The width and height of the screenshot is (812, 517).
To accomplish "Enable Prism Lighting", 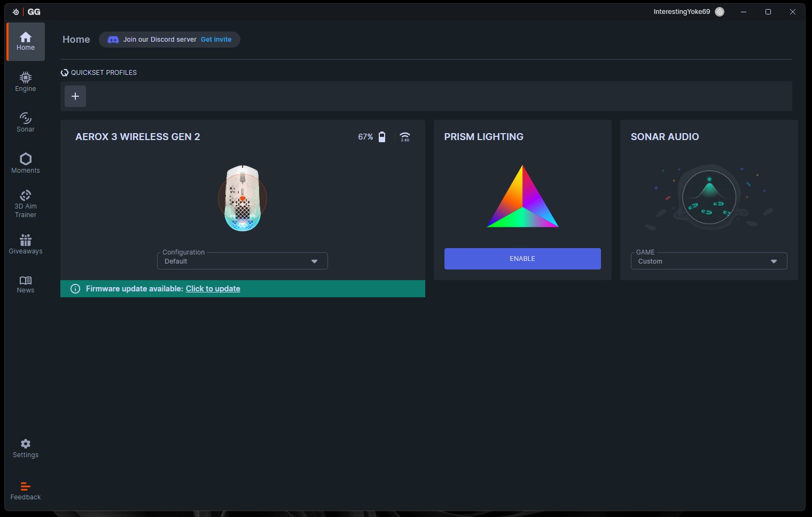I will (x=522, y=259).
